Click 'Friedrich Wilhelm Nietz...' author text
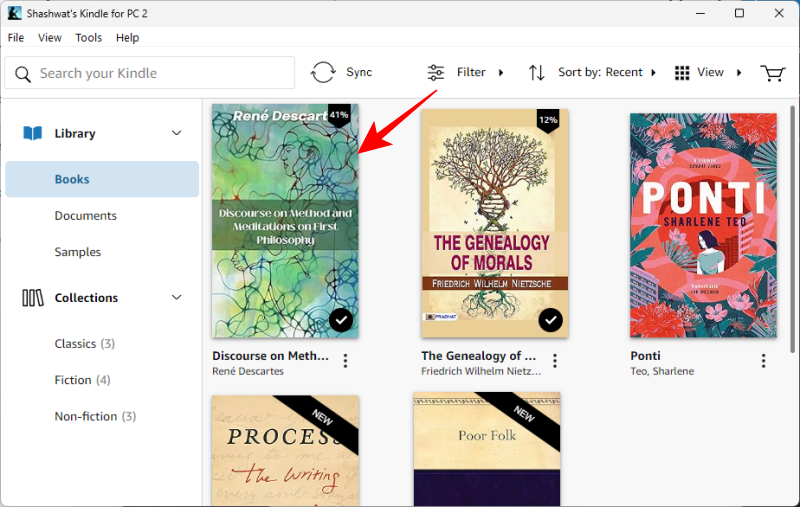This screenshot has width=800, height=507. coord(481,371)
